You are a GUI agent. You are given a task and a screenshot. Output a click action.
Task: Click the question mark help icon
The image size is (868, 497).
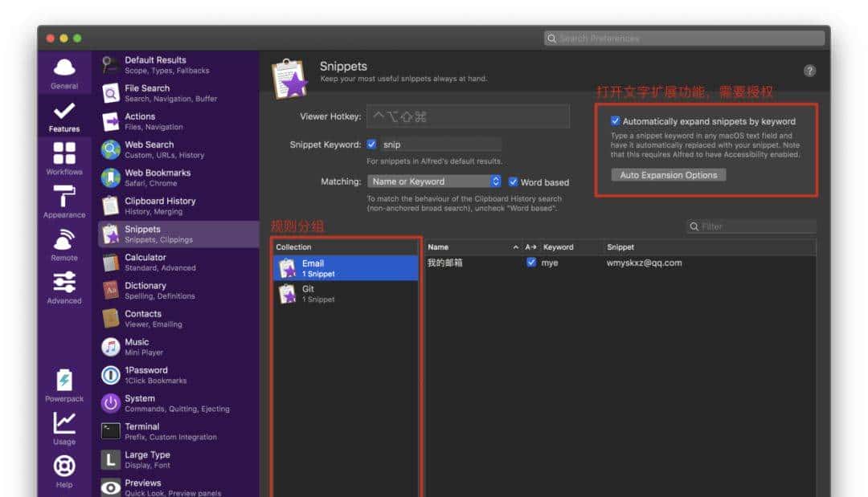809,71
